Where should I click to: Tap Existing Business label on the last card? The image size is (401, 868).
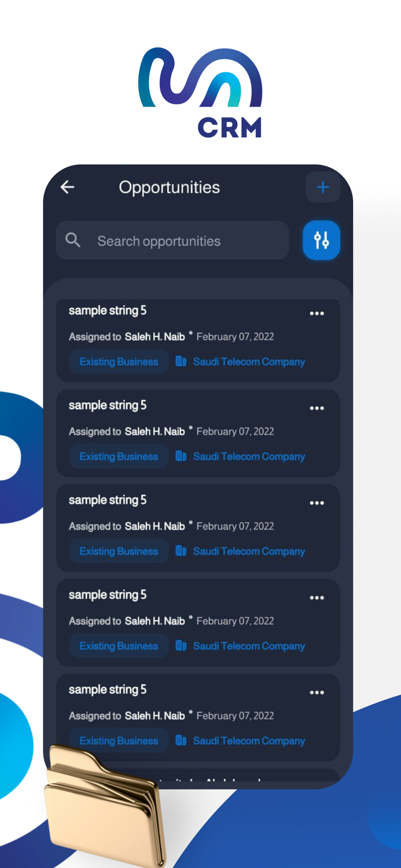(x=119, y=740)
